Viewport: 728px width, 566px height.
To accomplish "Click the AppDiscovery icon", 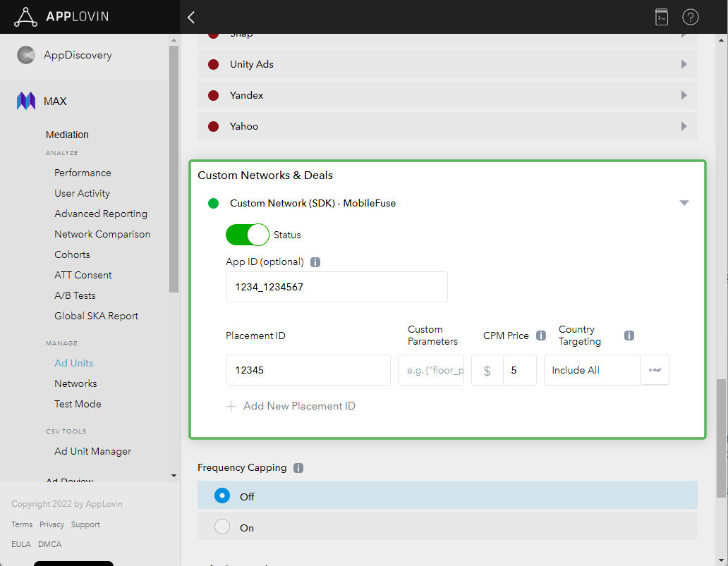I will (x=26, y=55).
